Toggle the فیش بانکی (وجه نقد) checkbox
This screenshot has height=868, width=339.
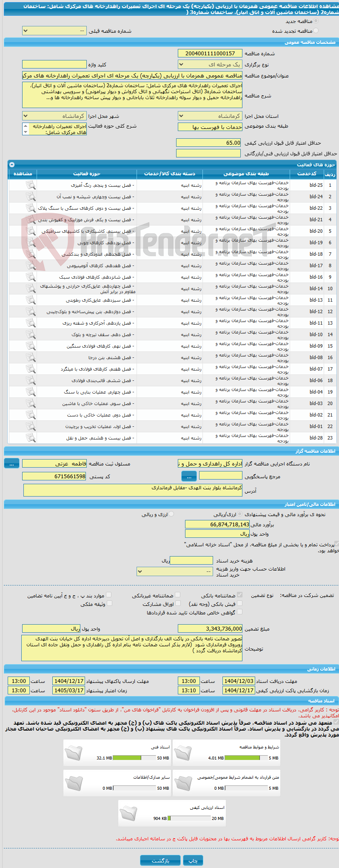pos(239,603)
